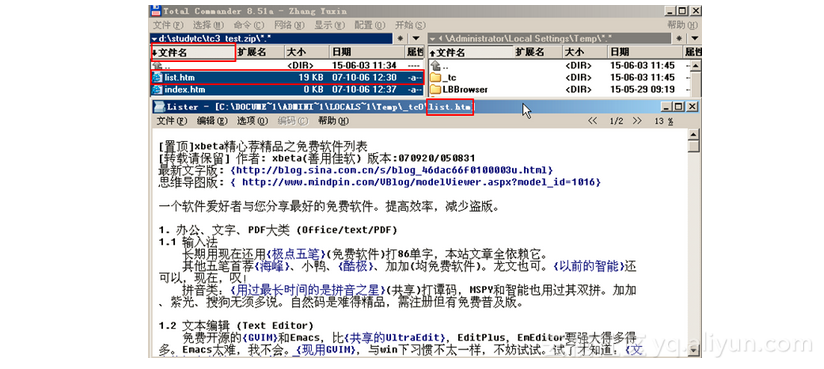Click the Lister window title bar icon

click(158, 107)
